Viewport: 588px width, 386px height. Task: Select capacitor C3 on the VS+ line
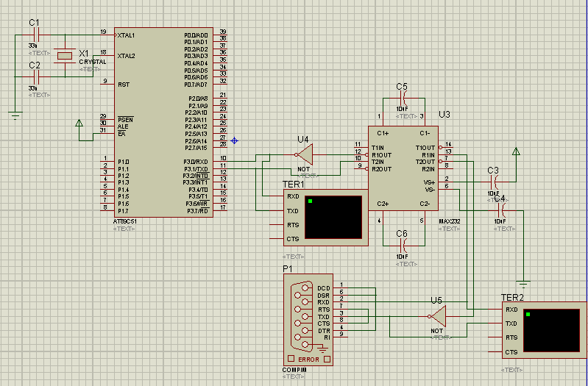(494, 181)
